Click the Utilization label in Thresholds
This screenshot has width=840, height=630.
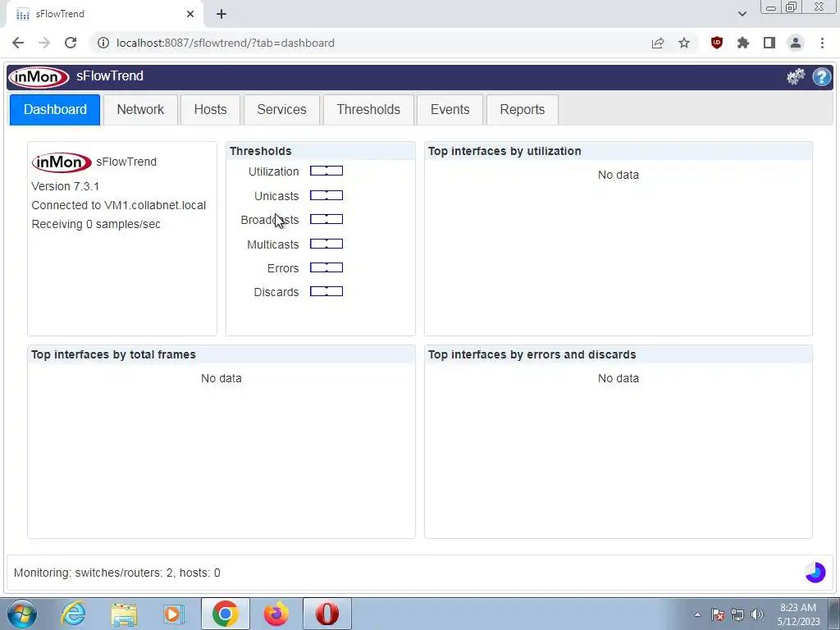pos(274,171)
